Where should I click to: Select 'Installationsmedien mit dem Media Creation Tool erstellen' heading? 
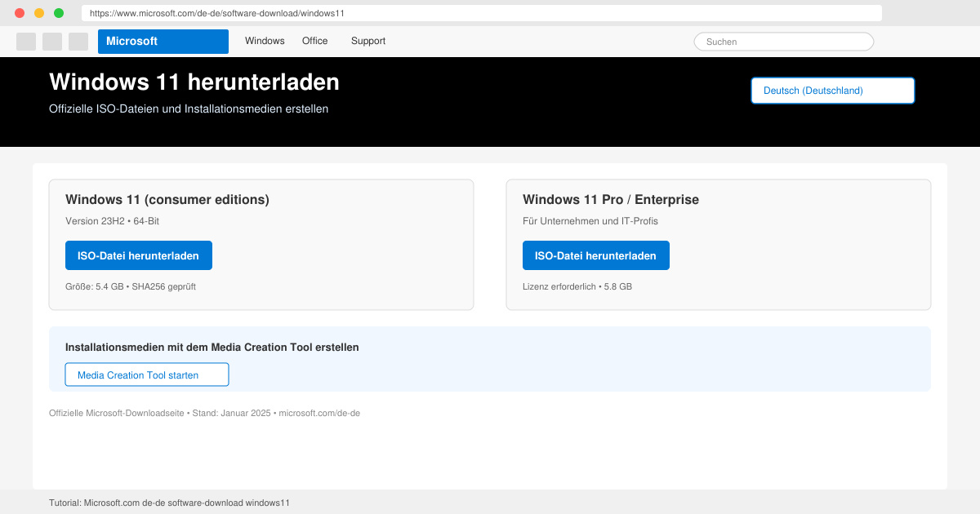coord(212,347)
